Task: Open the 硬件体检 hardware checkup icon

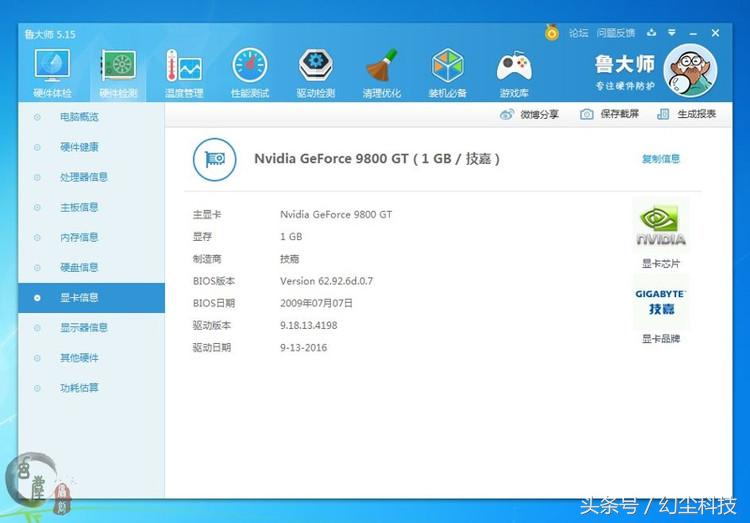Action: (x=52, y=70)
